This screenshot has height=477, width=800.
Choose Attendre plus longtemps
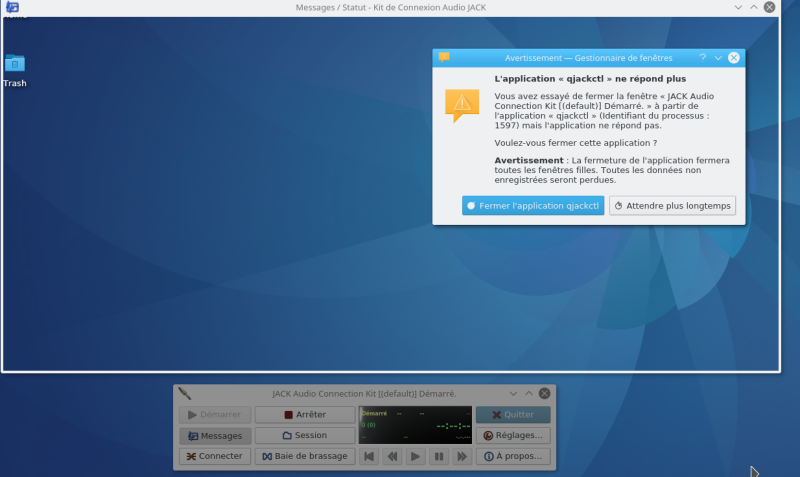click(672, 206)
